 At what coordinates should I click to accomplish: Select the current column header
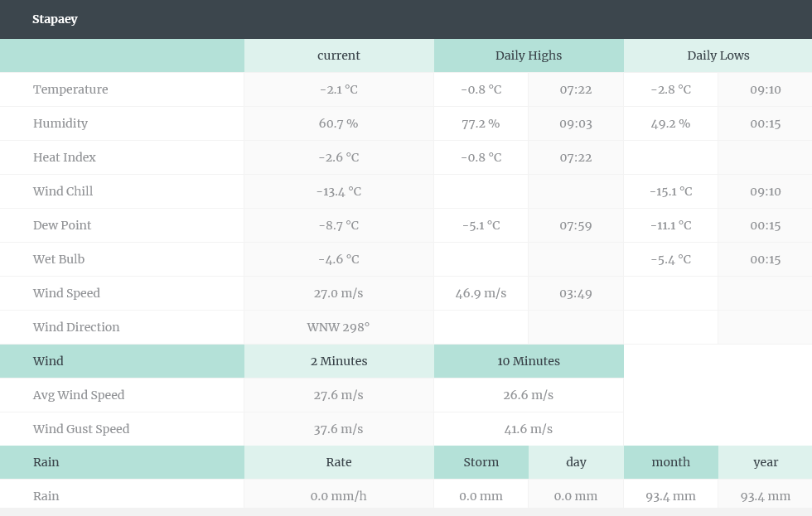(339, 55)
